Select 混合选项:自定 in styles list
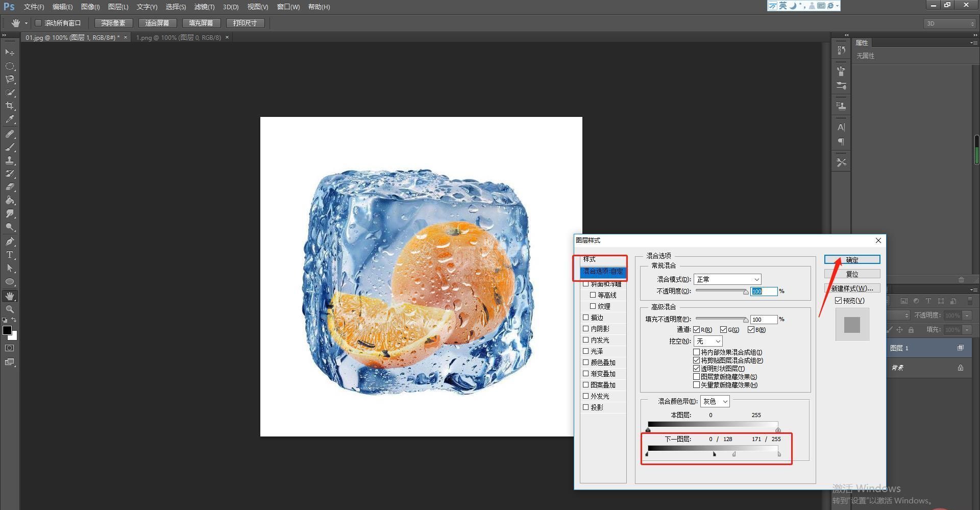Screen dimensions: 980x510 603,272
